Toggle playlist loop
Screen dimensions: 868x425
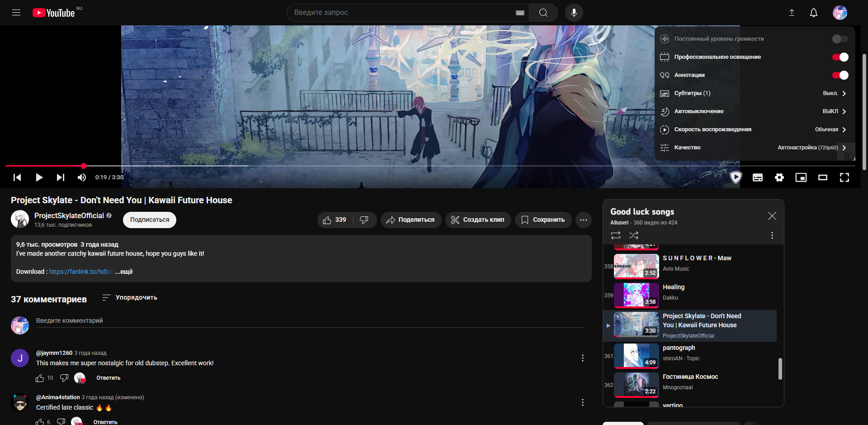pyautogui.click(x=616, y=235)
